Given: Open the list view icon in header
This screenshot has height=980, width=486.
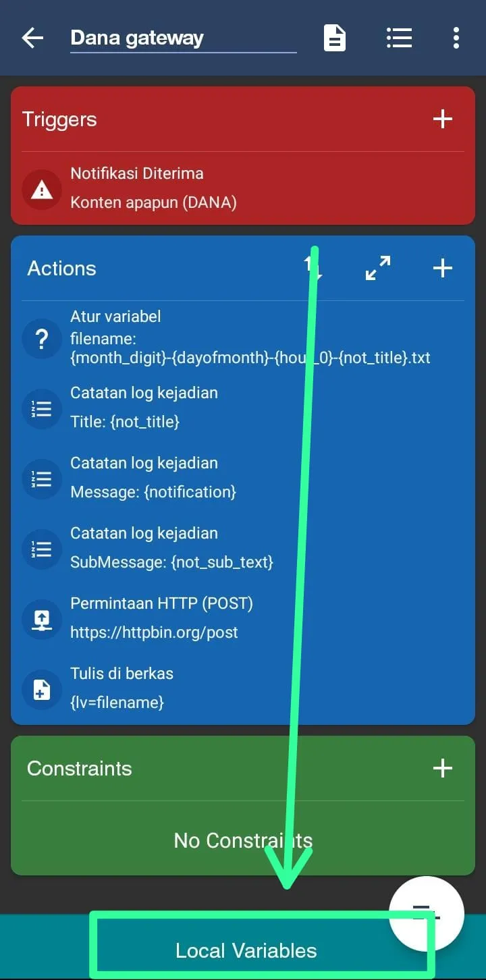Looking at the screenshot, I should pyautogui.click(x=399, y=38).
